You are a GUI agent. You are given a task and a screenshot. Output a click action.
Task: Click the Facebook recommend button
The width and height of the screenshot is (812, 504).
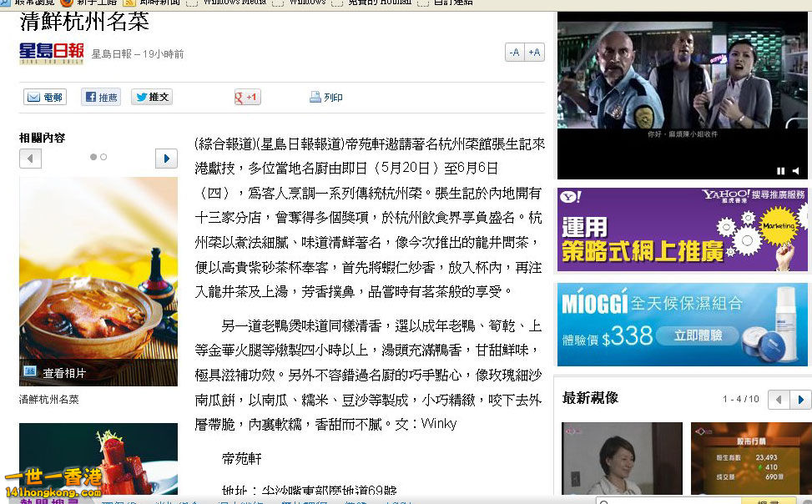pos(101,98)
